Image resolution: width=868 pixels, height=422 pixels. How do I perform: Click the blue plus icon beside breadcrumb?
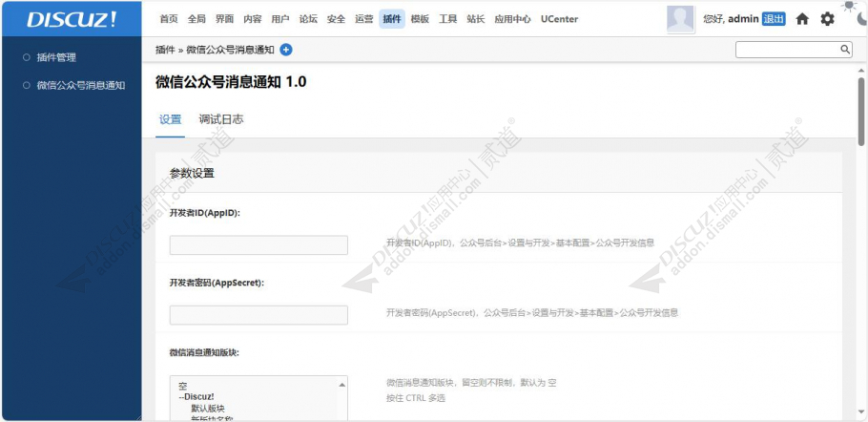pos(285,50)
